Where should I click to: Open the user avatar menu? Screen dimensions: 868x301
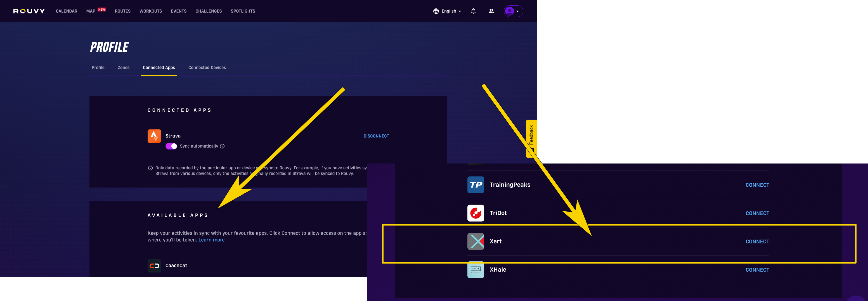pos(513,11)
